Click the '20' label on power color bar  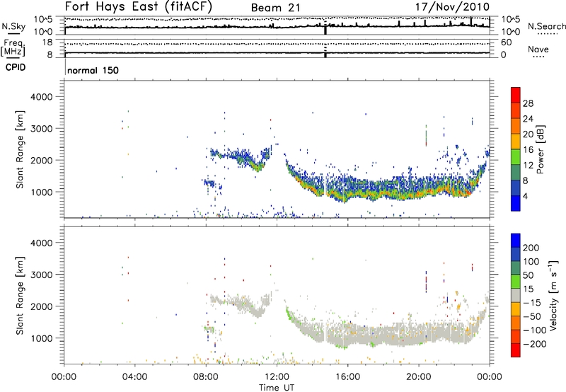point(528,134)
